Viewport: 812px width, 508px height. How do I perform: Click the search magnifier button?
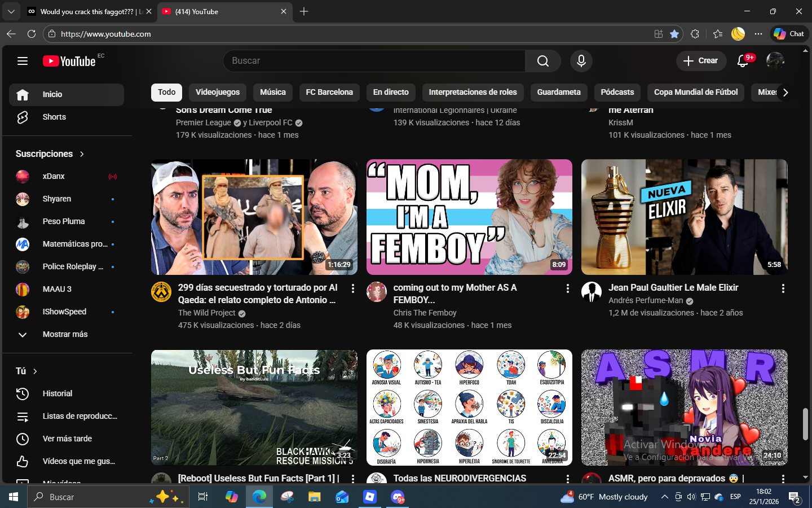click(543, 61)
